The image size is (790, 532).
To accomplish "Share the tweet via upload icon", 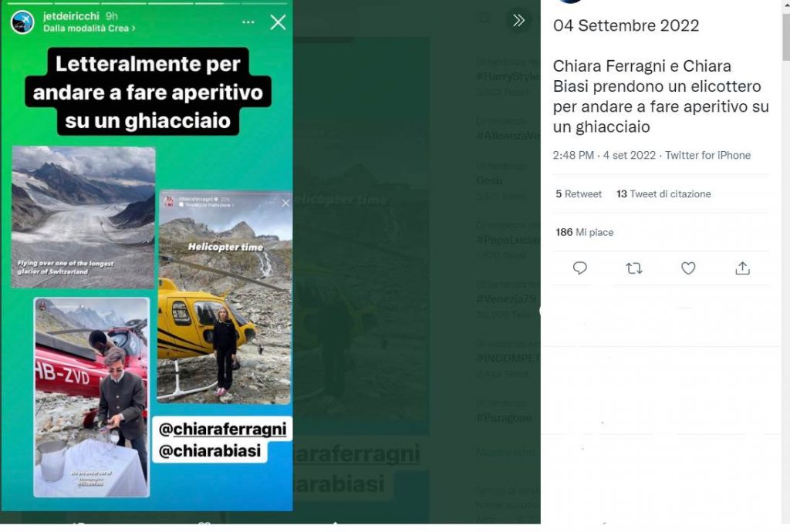I will (x=742, y=268).
